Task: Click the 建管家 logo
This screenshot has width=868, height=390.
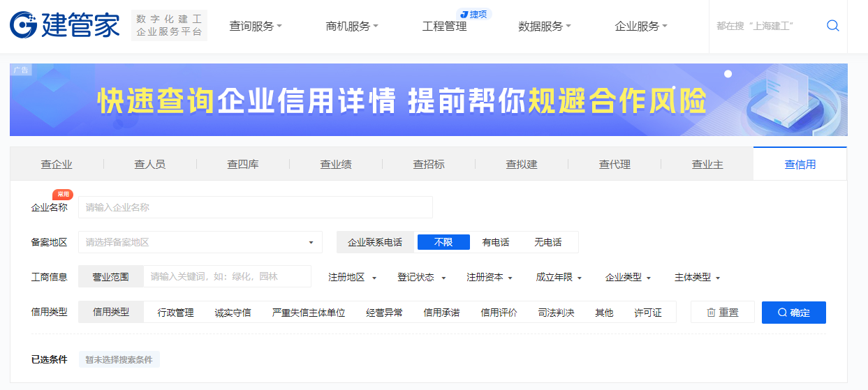Action: (64, 26)
